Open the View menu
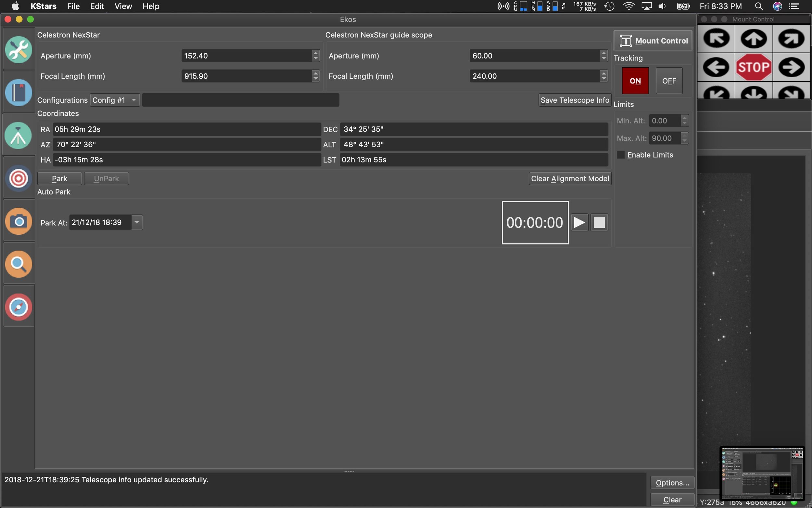 (122, 7)
